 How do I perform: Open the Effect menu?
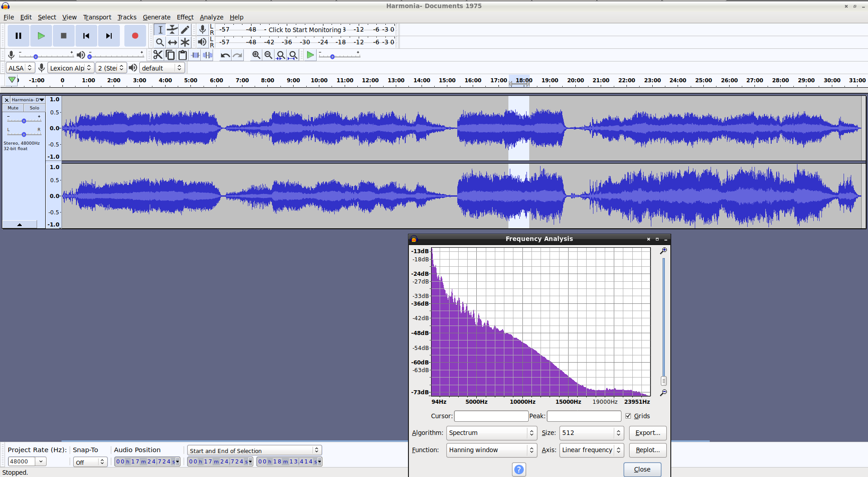tap(185, 17)
